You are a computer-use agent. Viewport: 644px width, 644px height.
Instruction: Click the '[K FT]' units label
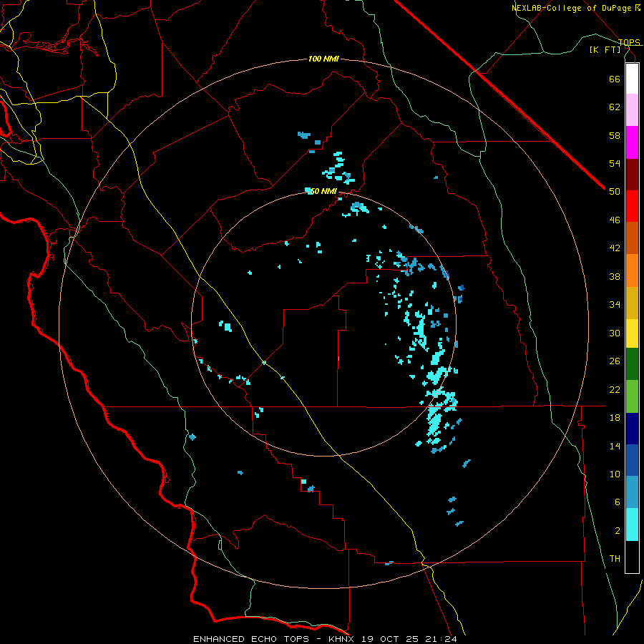(x=605, y=49)
